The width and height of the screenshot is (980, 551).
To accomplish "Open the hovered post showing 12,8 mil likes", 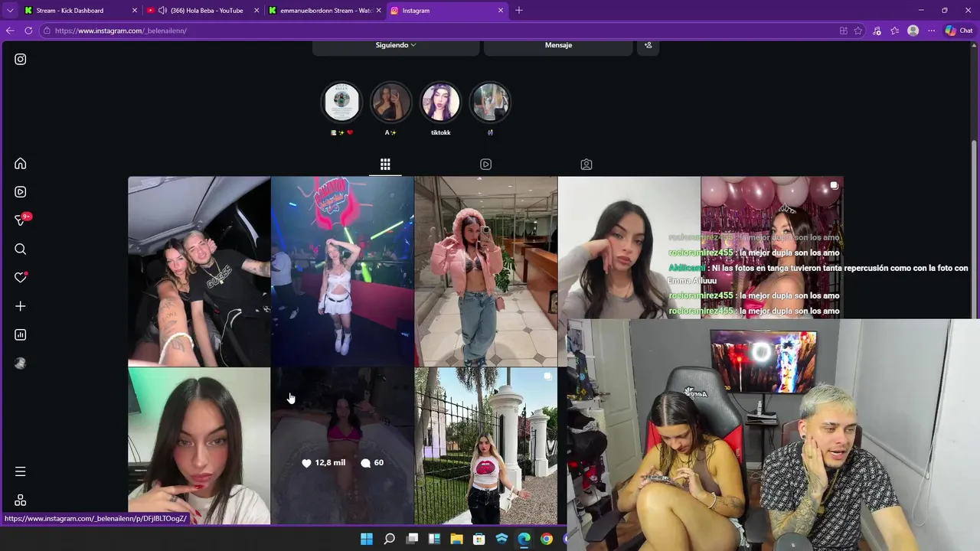I will coord(342,446).
